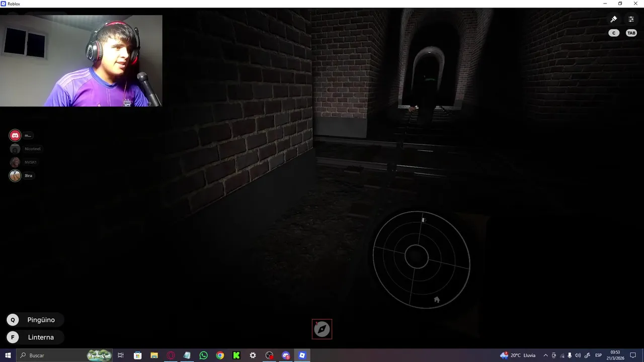This screenshot has height=362, width=644.
Task: Open WhatsApp from the taskbar
Action: tap(203, 355)
